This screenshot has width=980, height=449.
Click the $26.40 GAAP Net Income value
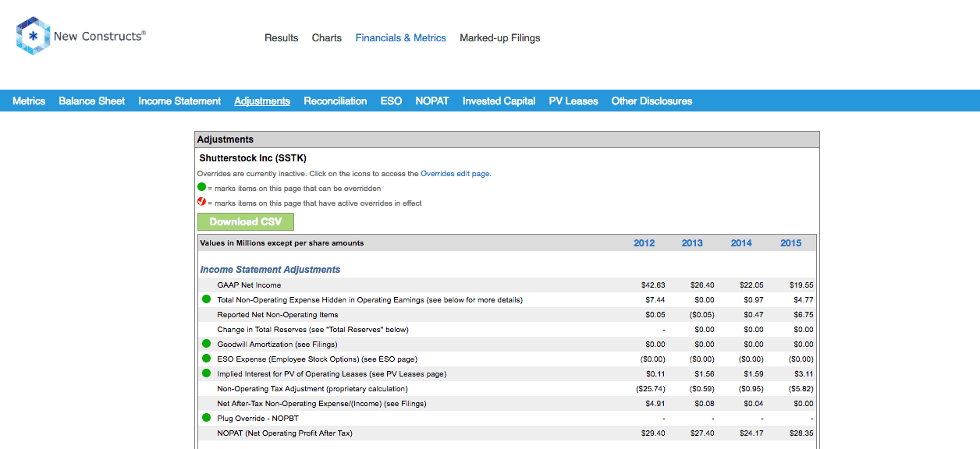click(x=702, y=285)
